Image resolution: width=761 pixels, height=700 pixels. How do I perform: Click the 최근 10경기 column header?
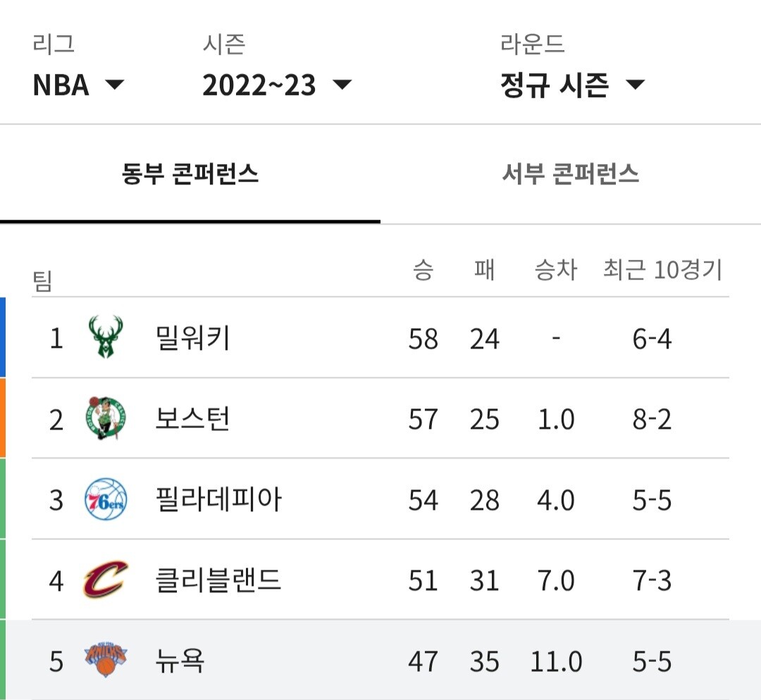click(x=663, y=270)
